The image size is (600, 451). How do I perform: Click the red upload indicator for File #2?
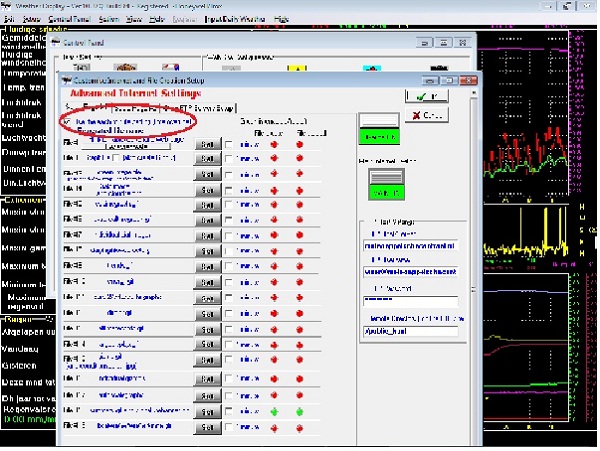(x=300, y=158)
